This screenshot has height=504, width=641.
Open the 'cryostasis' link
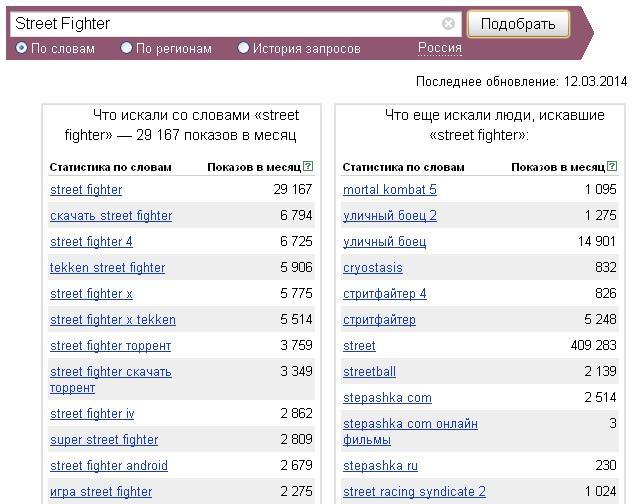point(373,268)
